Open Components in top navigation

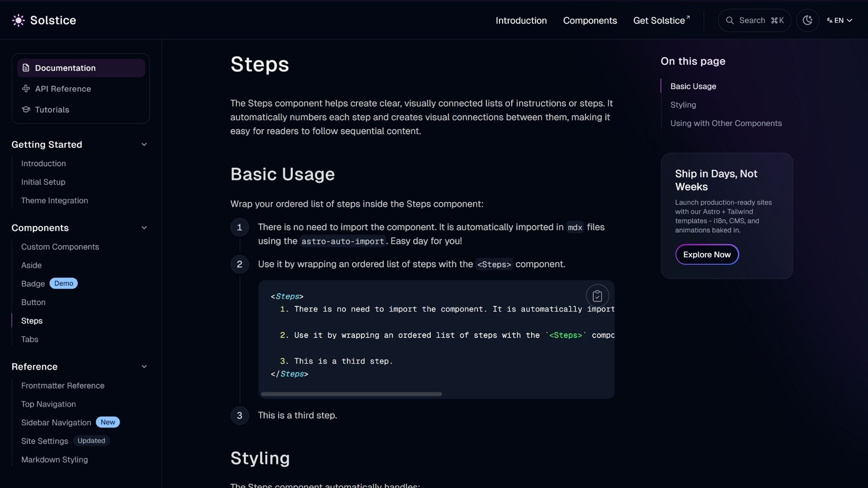[x=590, y=20]
